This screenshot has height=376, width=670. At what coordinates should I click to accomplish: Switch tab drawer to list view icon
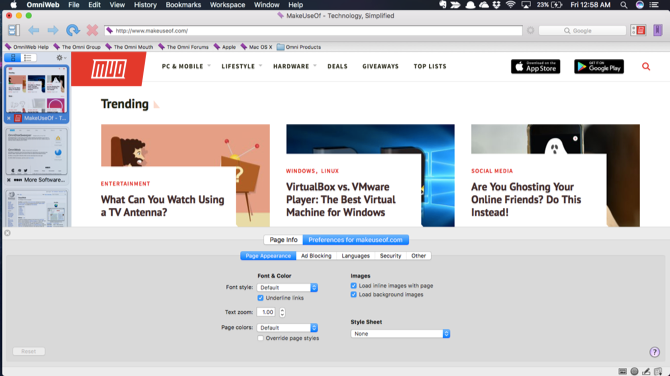coord(28,58)
